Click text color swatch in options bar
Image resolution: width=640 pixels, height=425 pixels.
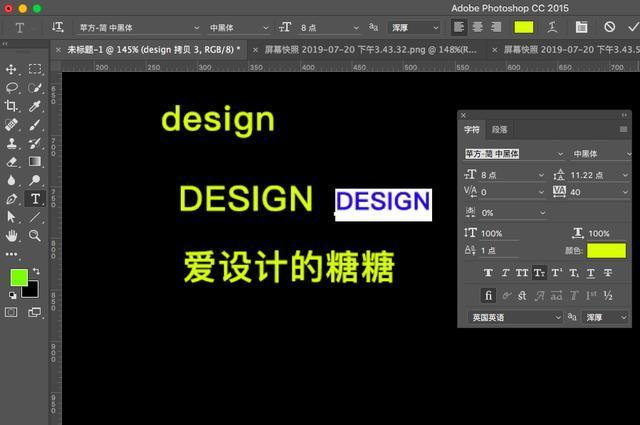pos(524,27)
